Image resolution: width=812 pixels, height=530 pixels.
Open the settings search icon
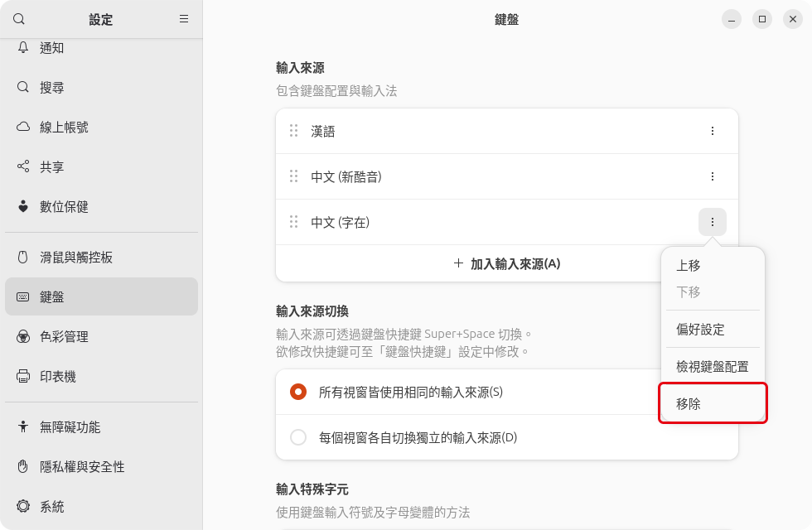click(19, 19)
